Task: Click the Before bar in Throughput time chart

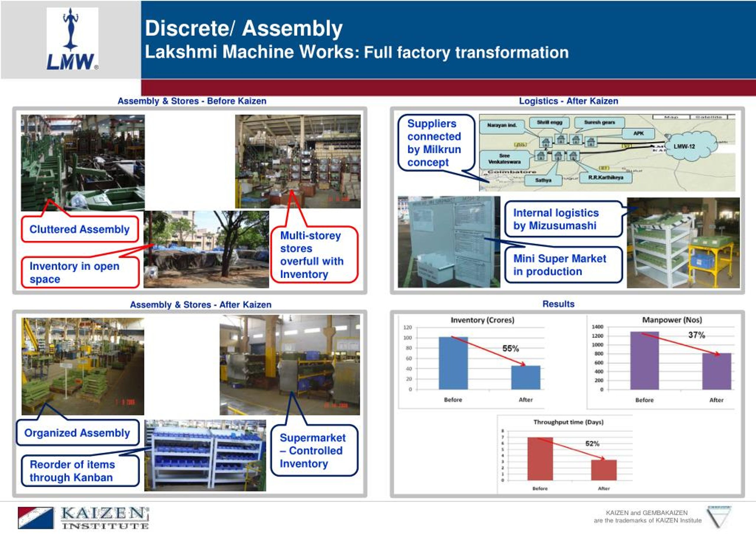Action: pyautogui.click(x=540, y=459)
